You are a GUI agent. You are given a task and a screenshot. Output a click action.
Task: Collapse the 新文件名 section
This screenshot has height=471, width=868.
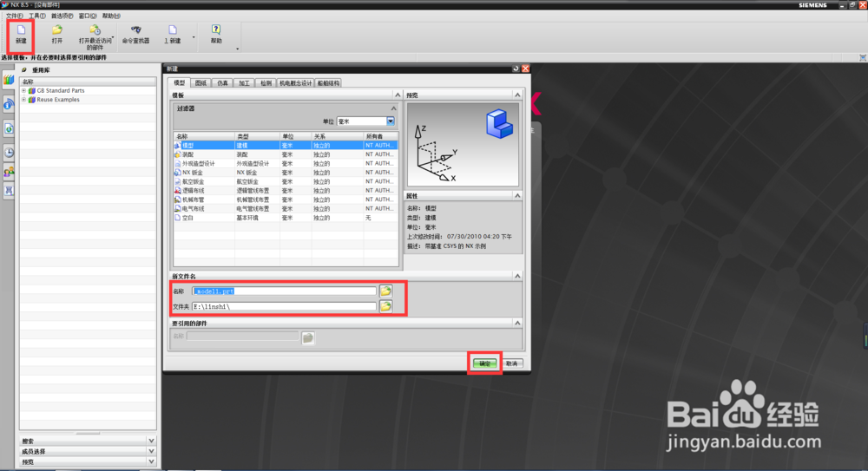(x=517, y=276)
